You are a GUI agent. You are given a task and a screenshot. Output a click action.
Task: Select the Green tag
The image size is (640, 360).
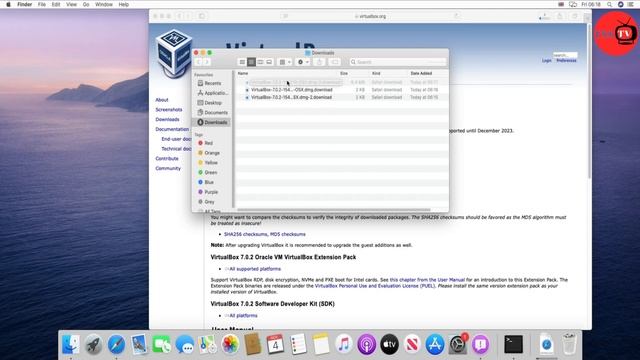pyautogui.click(x=207, y=173)
